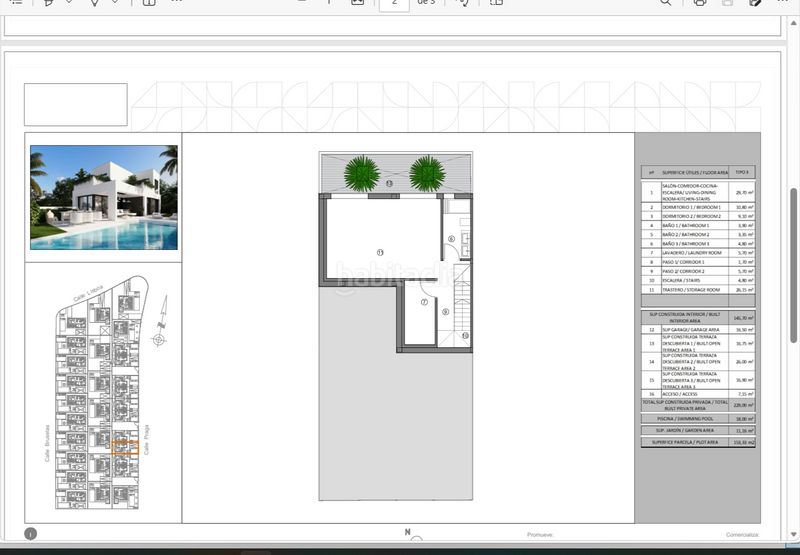Click 'Calle Bruselas' street label on site plan
This screenshot has height=555, width=800.
point(47,443)
